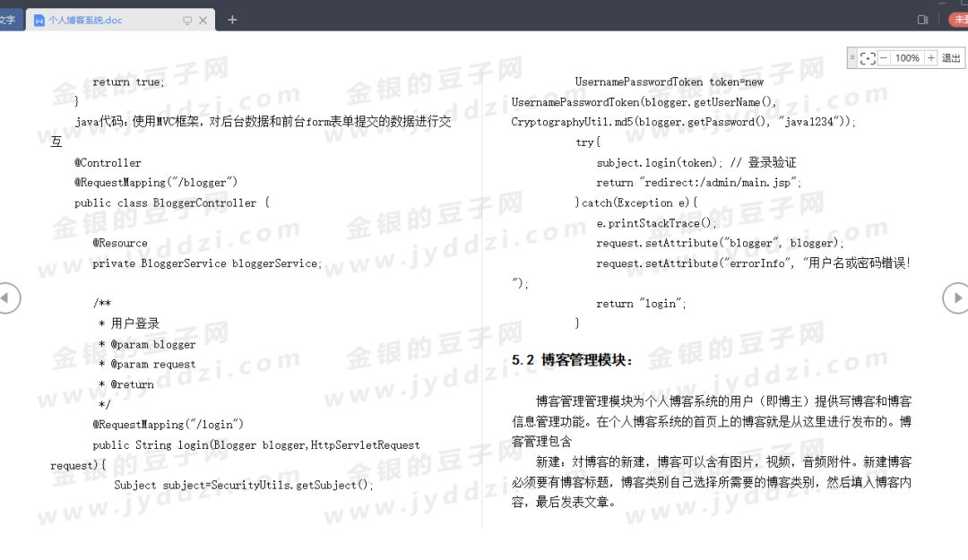This screenshot has width=968, height=560.
Task: Click the text @Controller
Action: coord(108,163)
